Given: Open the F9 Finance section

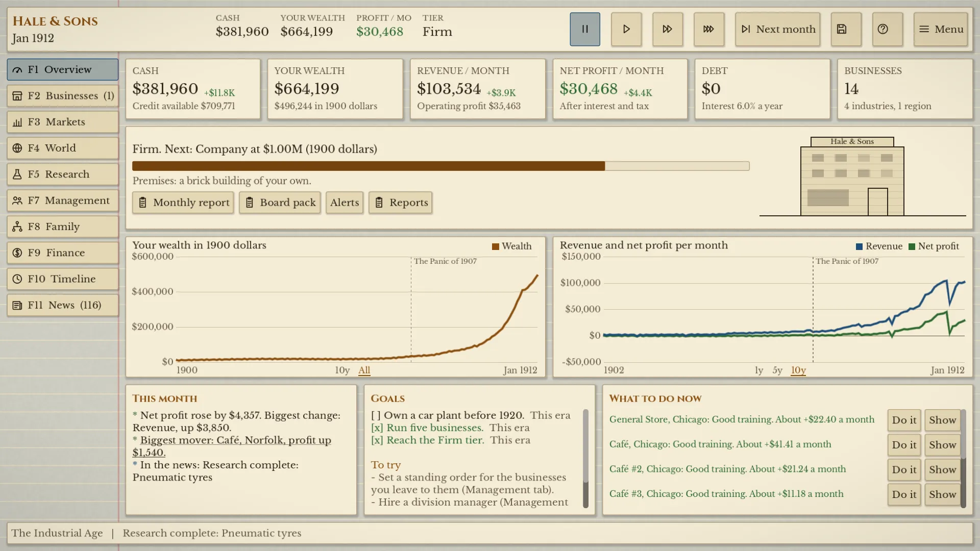Looking at the screenshot, I should coord(63,253).
